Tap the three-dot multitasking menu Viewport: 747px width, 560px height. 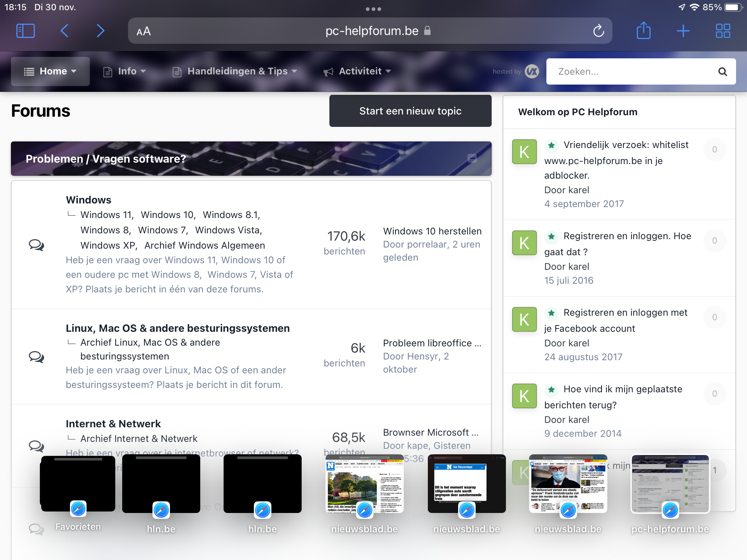373,9
